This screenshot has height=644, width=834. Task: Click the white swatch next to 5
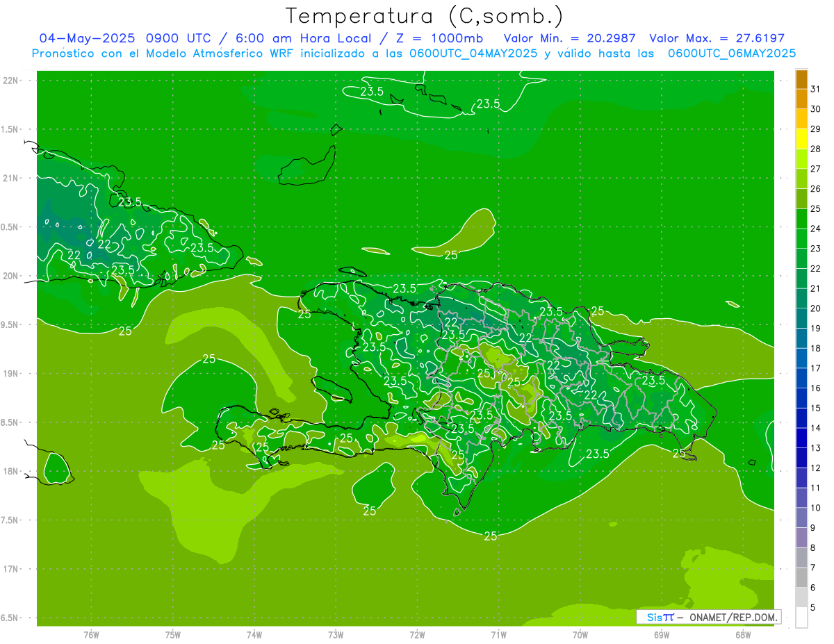point(801,617)
